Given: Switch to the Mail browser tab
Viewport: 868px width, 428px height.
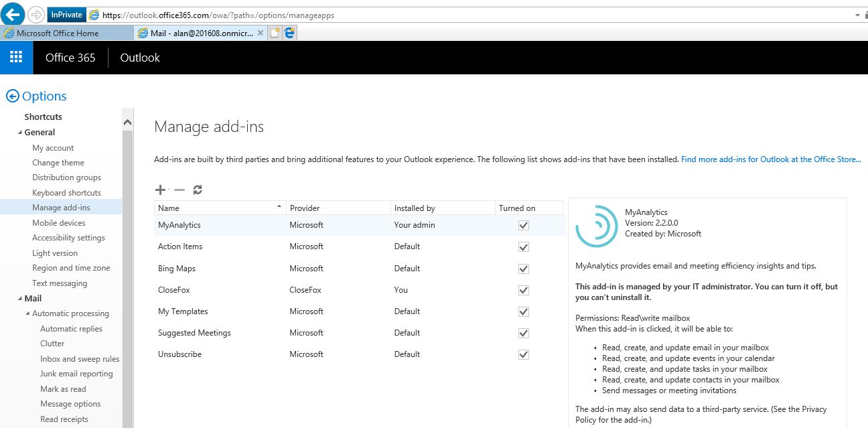Looking at the screenshot, I should click(x=201, y=33).
